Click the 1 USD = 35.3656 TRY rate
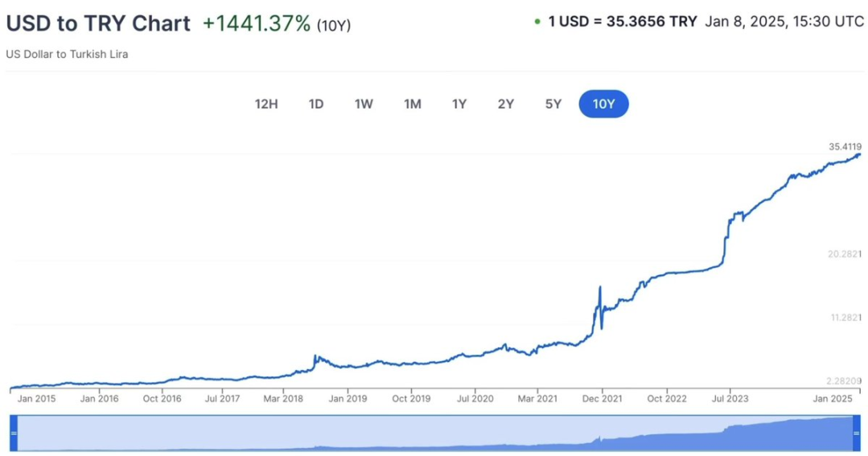The image size is (868, 456). [622, 22]
